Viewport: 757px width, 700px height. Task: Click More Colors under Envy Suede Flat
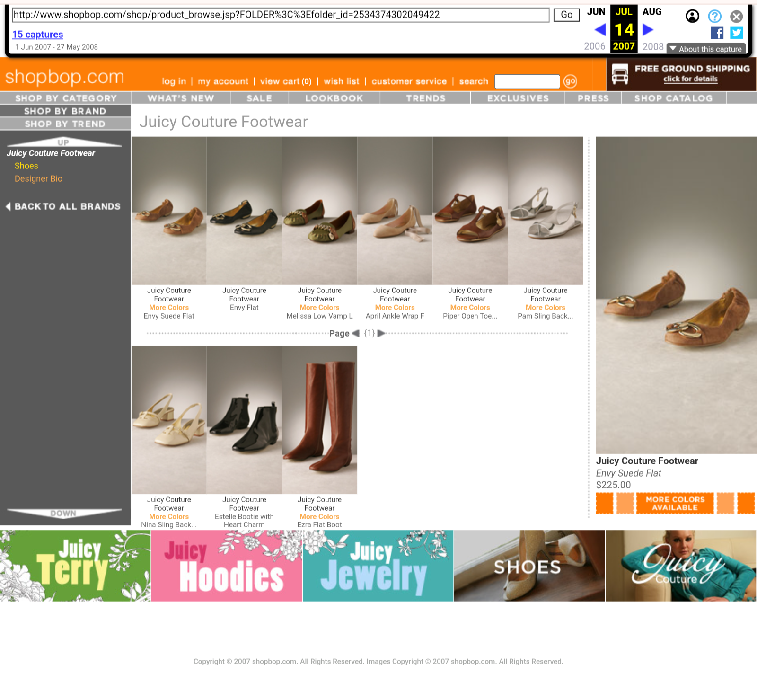tap(169, 308)
